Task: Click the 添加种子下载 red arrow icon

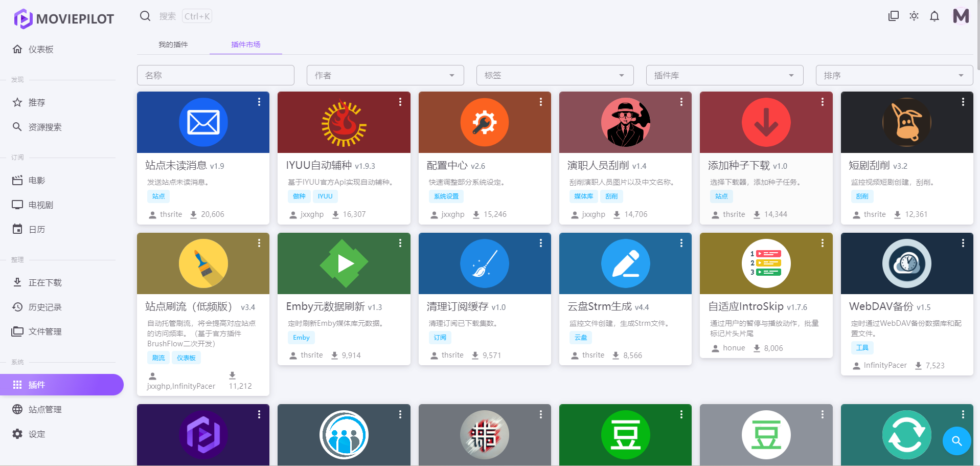Action: [766, 122]
